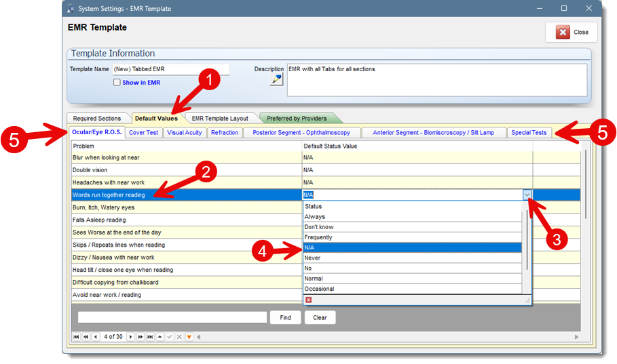Choose 'Always' from the dropdown list
This screenshot has height=364, width=617.
413,217
